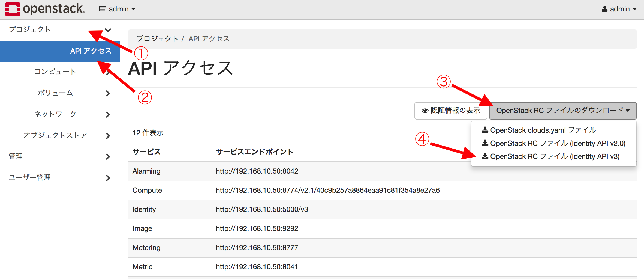The height and width of the screenshot is (279, 644).
Task: Click download icon for clouds.yaml file
Action: coord(485,130)
